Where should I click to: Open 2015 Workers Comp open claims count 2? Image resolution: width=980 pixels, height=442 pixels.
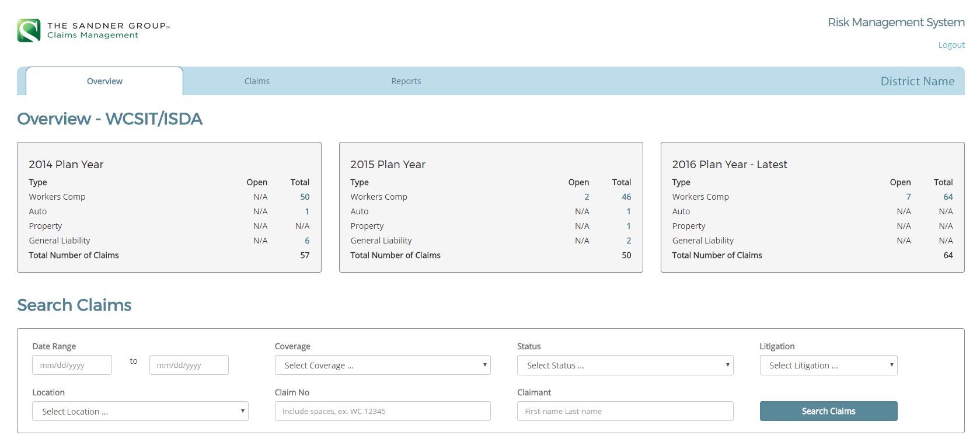(587, 197)
